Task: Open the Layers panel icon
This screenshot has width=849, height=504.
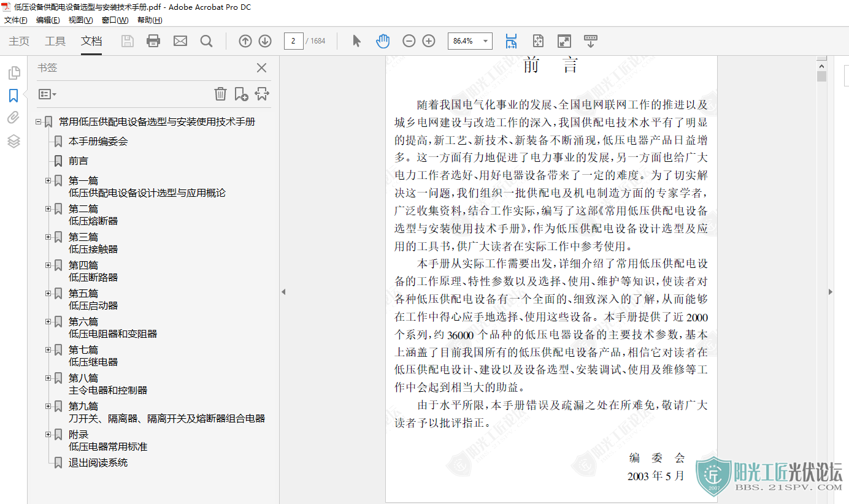Action: tap(13, 141)
